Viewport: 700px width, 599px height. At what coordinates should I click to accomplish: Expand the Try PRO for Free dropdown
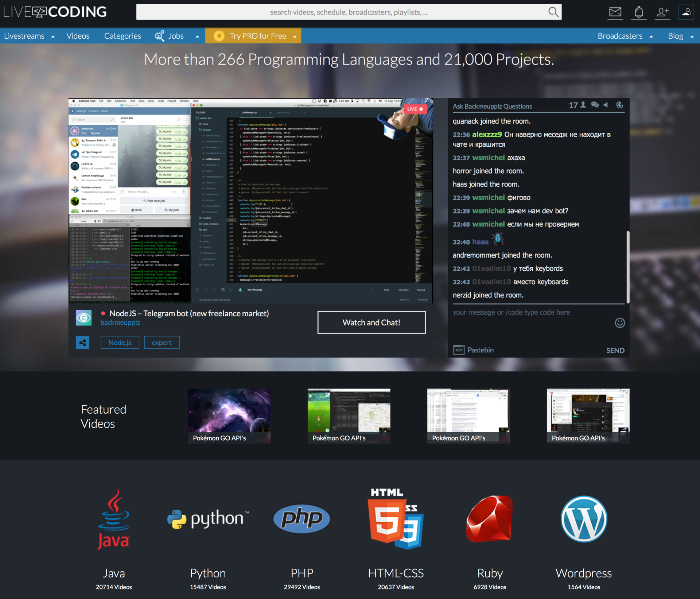(295, 36)
